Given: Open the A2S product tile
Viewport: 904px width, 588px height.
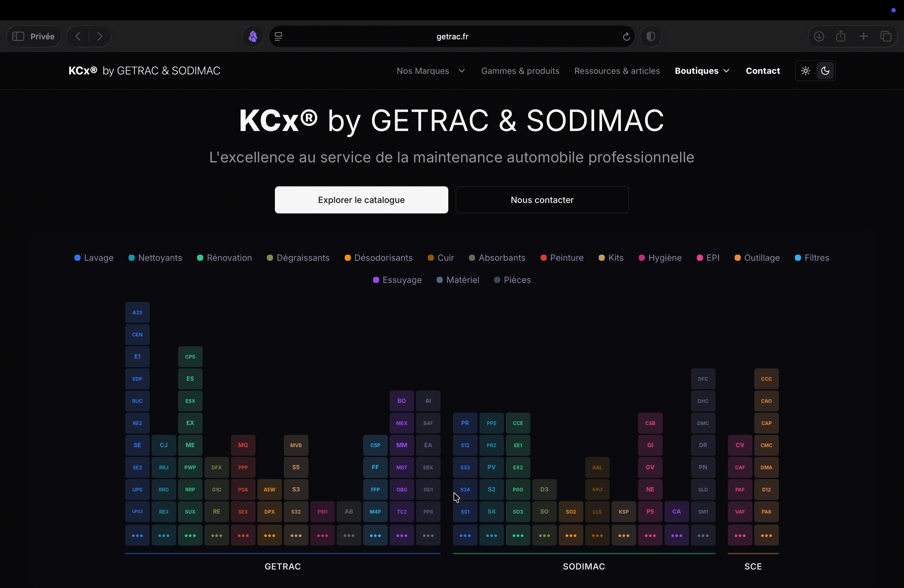Looking at the screenshot, I should tap(137, 313).
